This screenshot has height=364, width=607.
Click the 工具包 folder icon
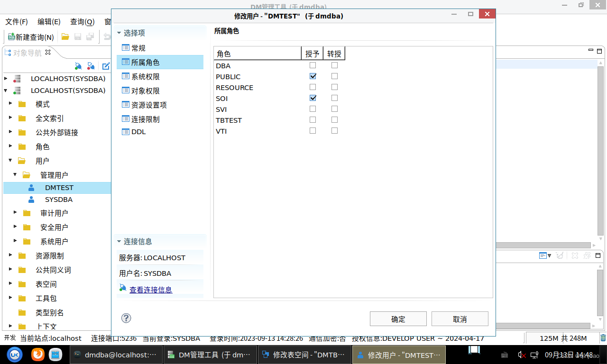pyautogui.click(x=22, y=298)
